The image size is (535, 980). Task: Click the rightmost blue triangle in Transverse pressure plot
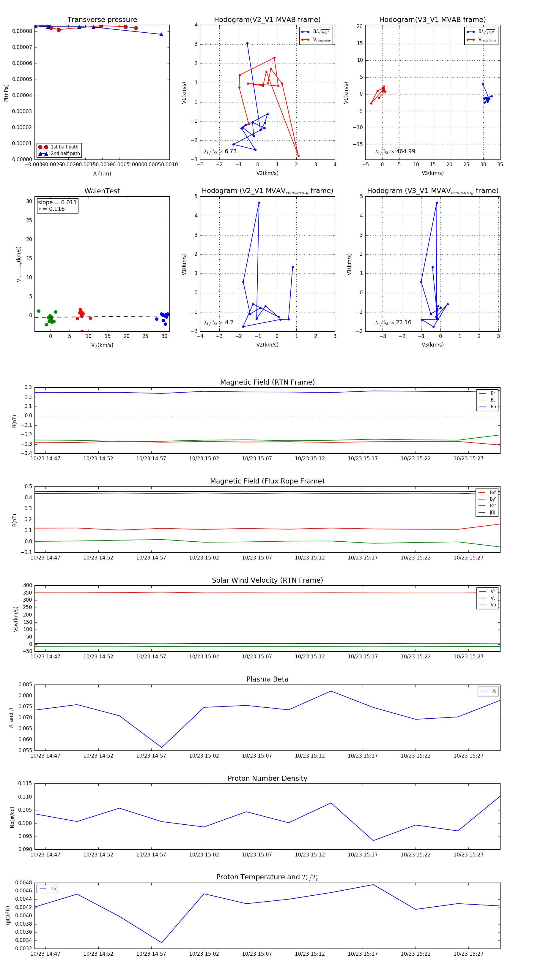pos(161,34)
